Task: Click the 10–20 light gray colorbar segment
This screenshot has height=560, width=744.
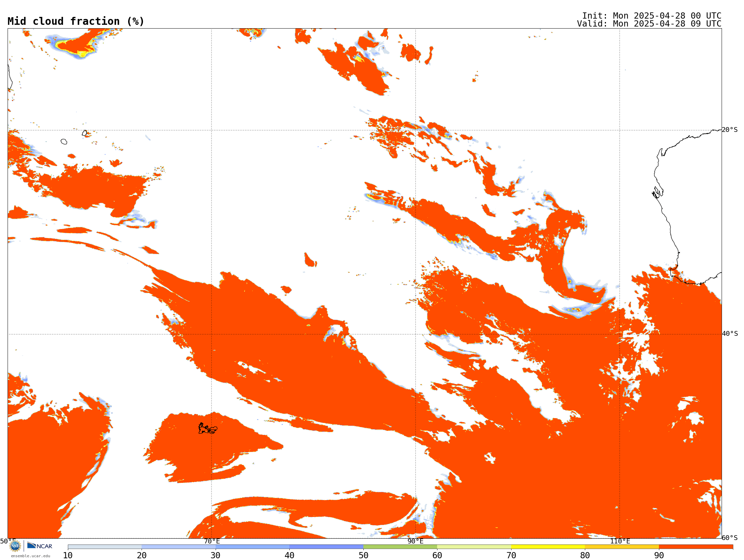Action: (x=105, y=547)
